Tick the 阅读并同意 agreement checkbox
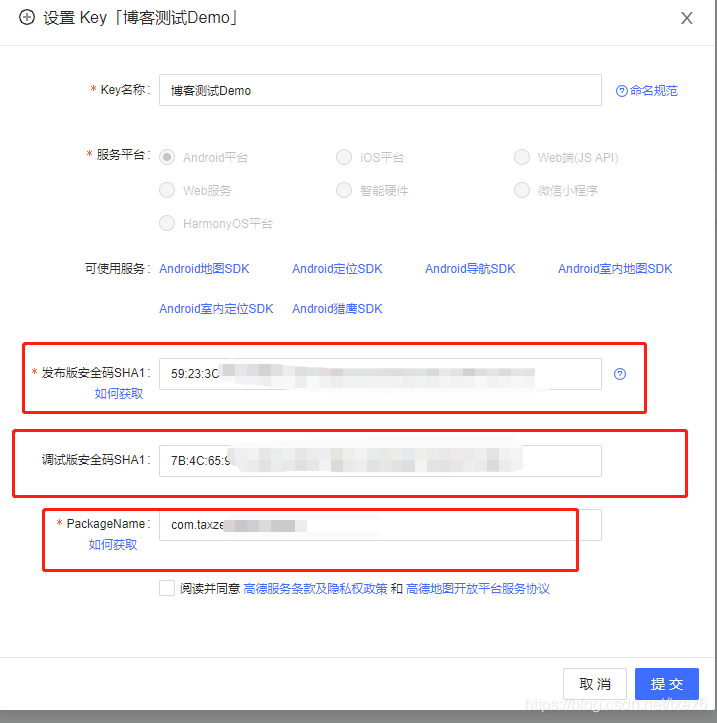 pos(166,588)
